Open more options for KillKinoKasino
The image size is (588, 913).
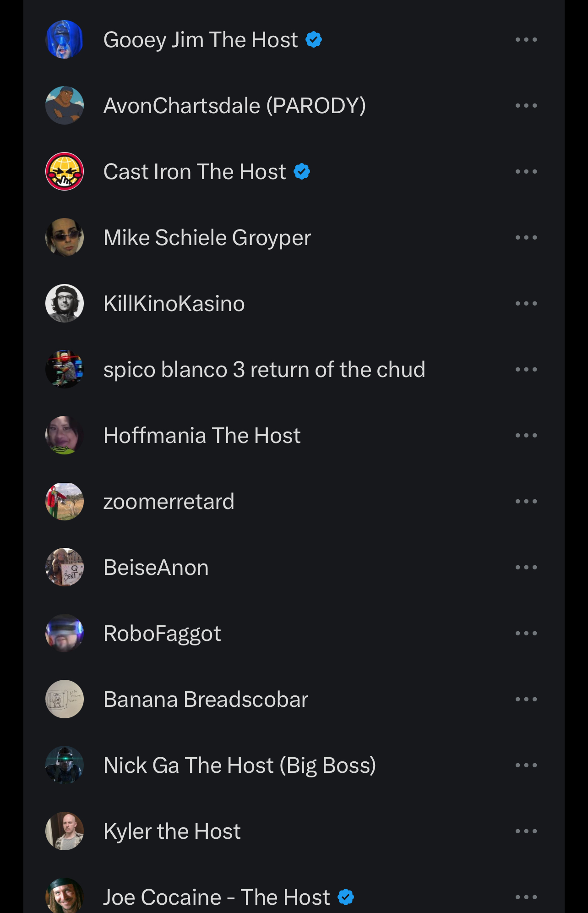526,304
